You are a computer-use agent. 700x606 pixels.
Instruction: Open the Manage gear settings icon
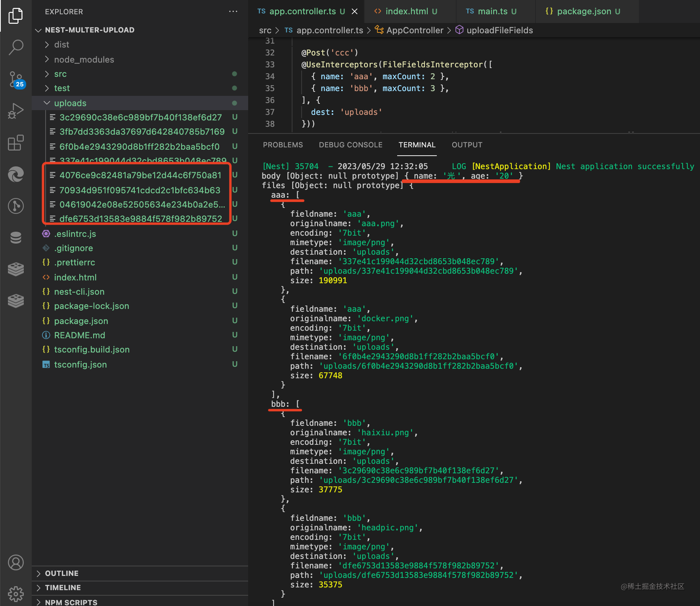pyautogui.click(x=16, y=593)
